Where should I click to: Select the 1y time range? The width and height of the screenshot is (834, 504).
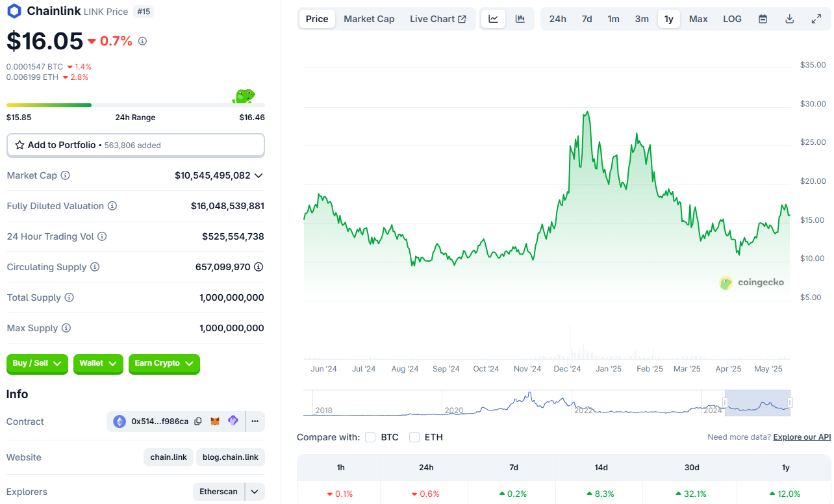(x=669, y=19)
